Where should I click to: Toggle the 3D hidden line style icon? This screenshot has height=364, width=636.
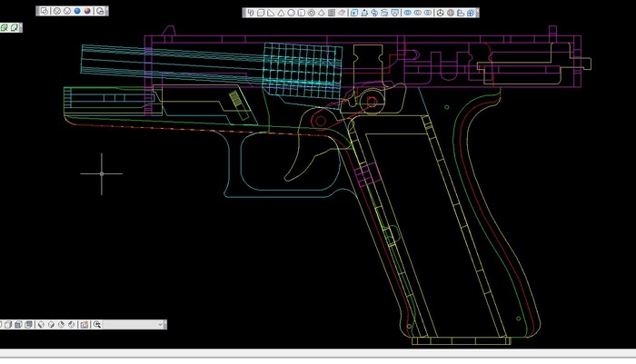tap(66, 11)
